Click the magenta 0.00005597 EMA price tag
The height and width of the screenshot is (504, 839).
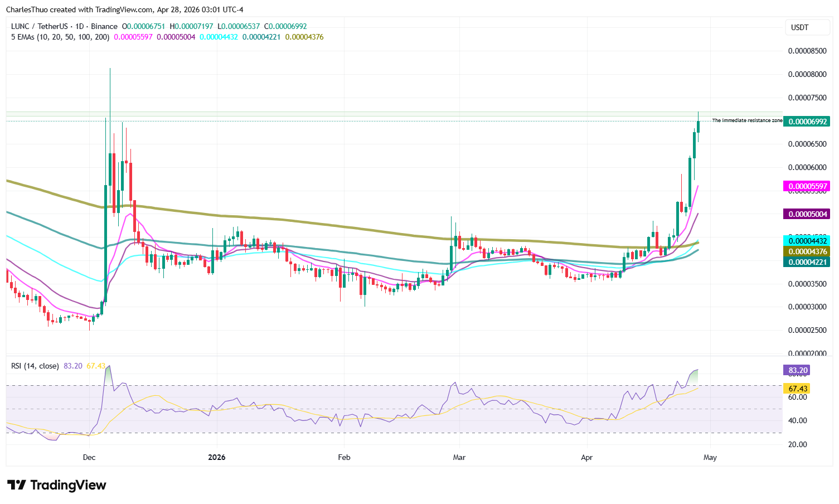click(806, 186)
